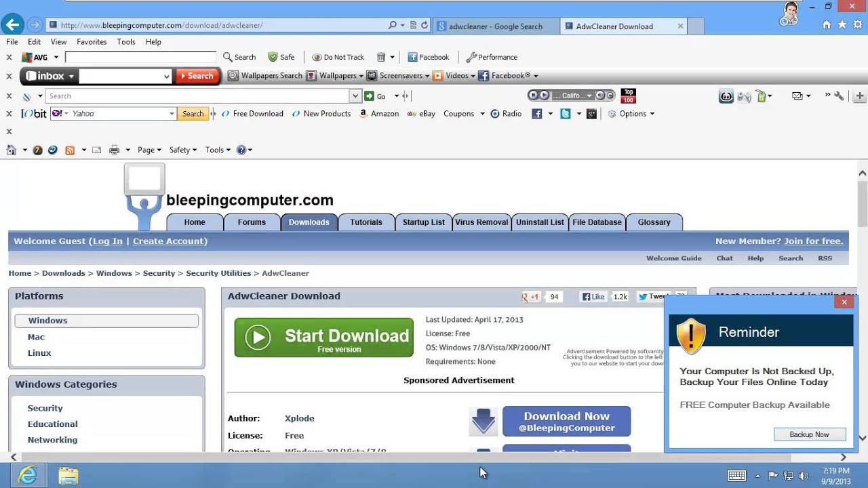
Task: Switch to adwcleaner - Google Search tab
Action: (496, 26)
